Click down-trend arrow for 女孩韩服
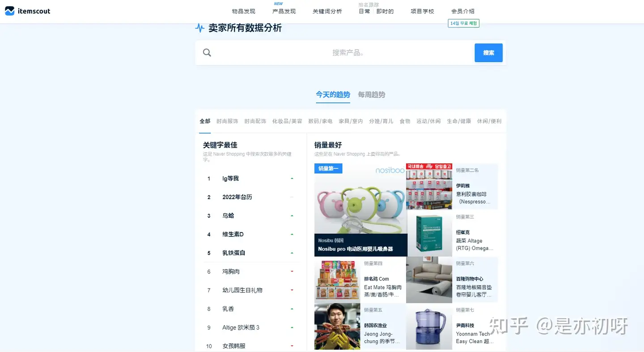 click(292, 346)
